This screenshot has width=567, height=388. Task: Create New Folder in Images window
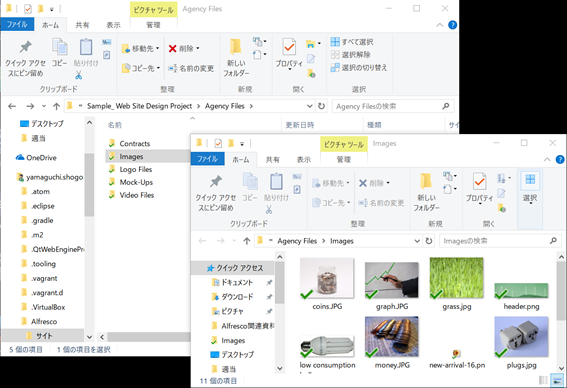(426, 192)
